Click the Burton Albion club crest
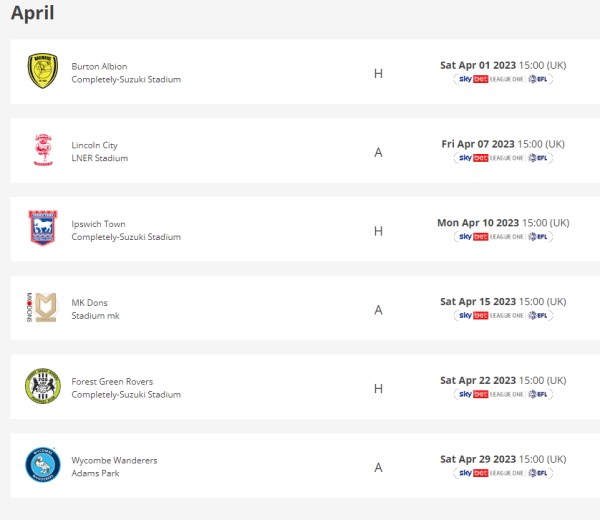The image size is (600, 520). (43, 72)
